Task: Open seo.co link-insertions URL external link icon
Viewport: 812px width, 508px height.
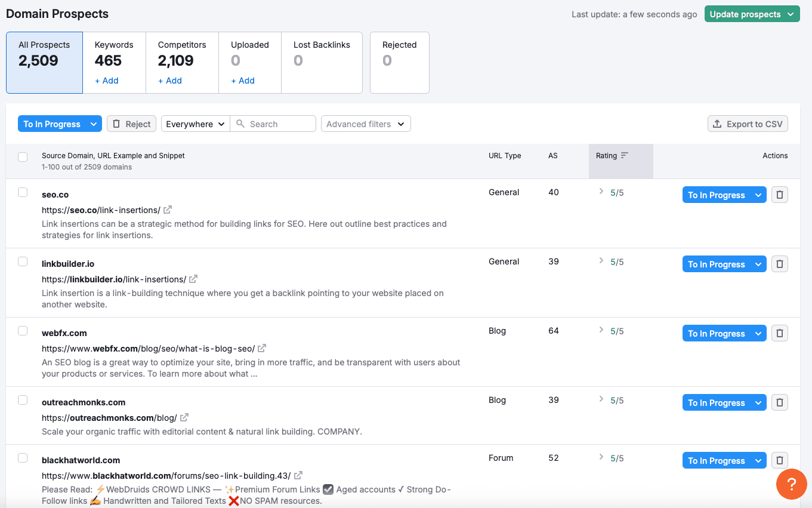Action: tap(168, 210)
